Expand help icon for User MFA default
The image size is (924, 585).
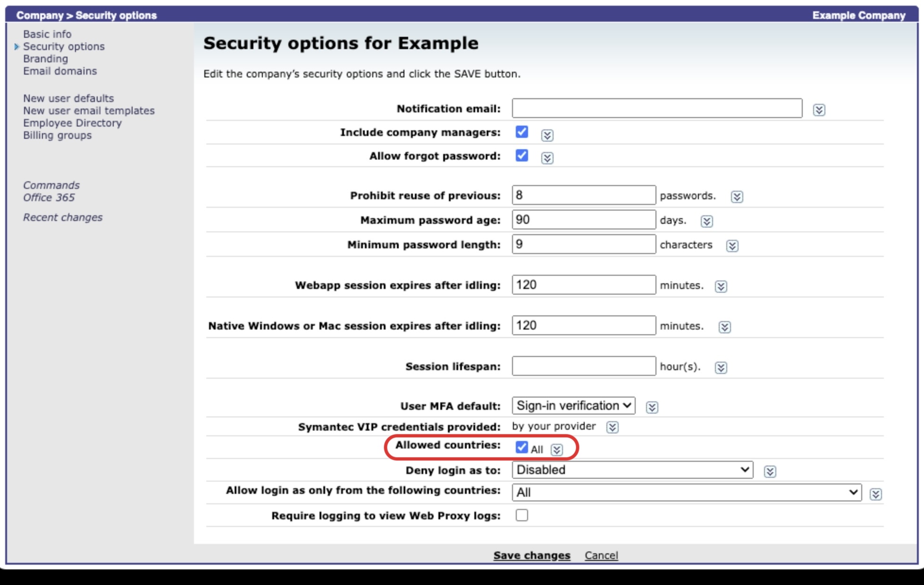652,407
